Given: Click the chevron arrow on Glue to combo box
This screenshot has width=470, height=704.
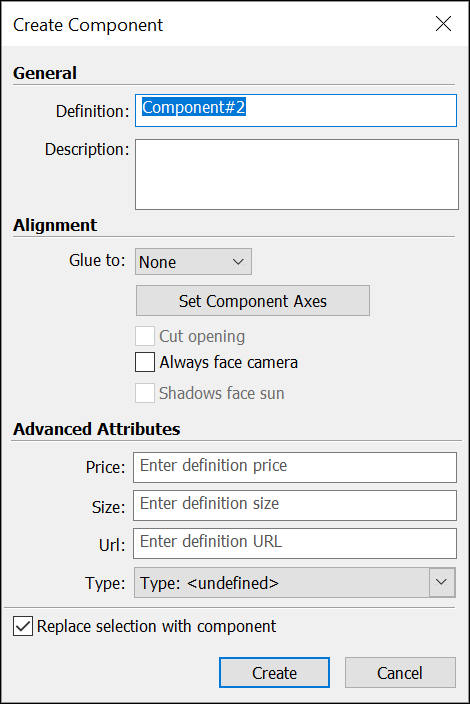Looking at the screenshot, I should [x=238, y=262].
